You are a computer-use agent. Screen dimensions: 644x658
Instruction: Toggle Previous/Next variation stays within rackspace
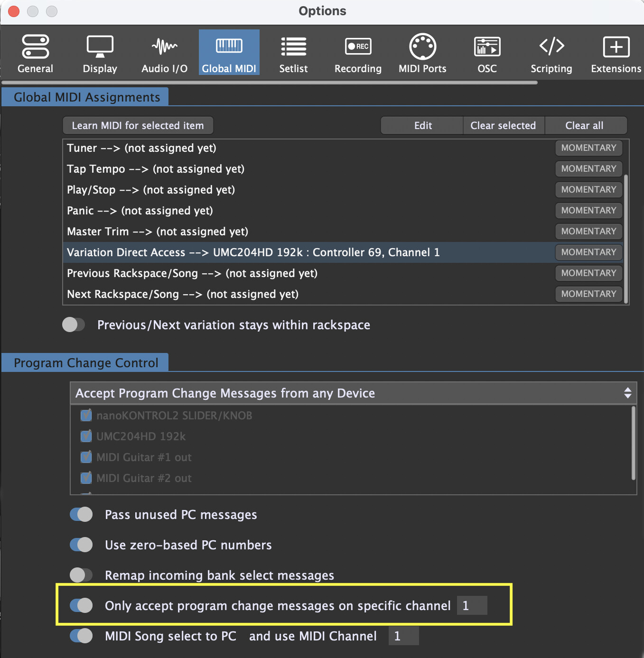74,325
